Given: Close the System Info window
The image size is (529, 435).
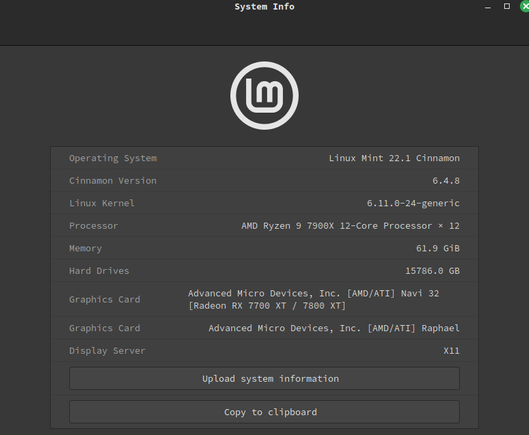Looking at the screenshot, I should (525, 6).
